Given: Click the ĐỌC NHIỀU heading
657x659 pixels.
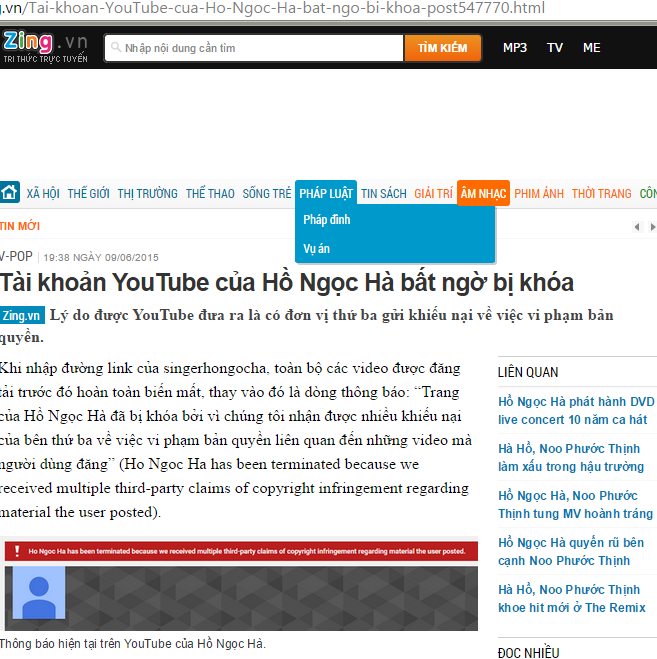Looking at the screenshot, I should tap(528, 652).
